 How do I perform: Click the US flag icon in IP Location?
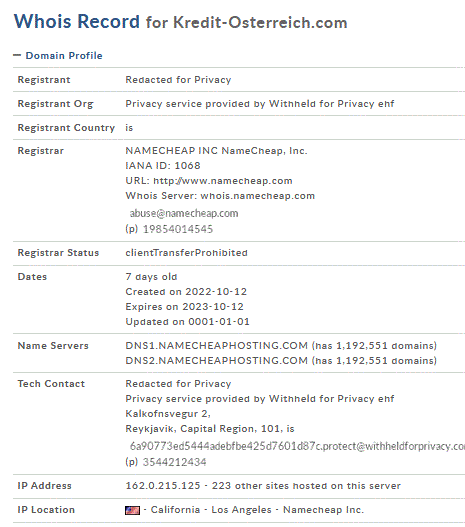(x=132, y=511)
